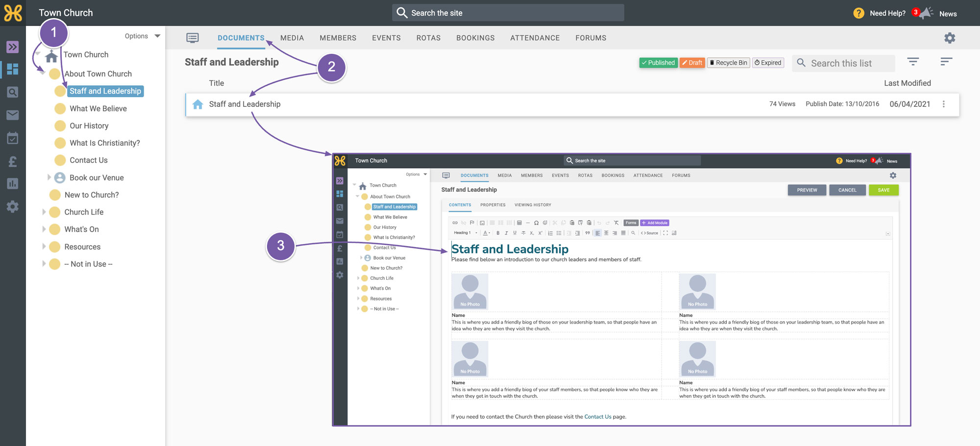Open the bar chart reports icon

click(13, 184)
